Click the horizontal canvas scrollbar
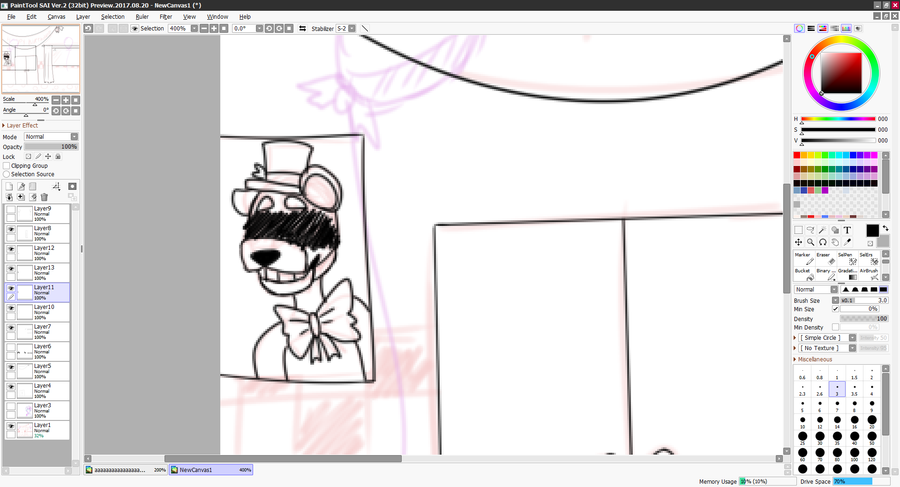 pos(283,458)
